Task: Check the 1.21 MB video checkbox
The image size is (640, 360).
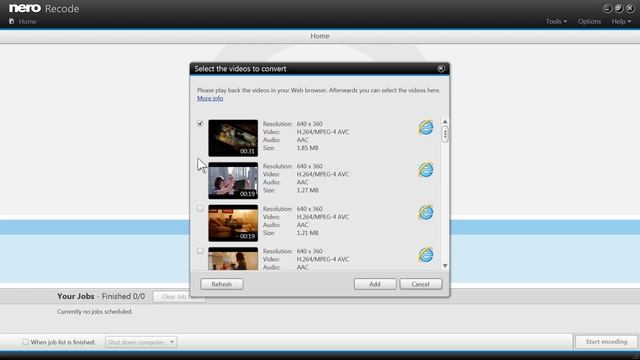Action: 200,209
